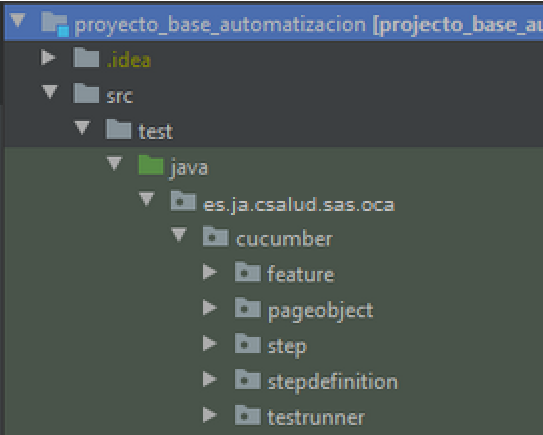Collapse the java folder arrow
543x435 pixels.
[114, 163]
